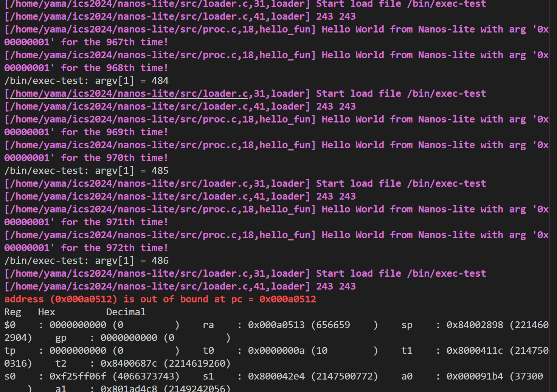This screenshot has height=392, width=557.
Task: Click the a1 register value 0x801ad4c8
Action: pyautogui.click(x=129, y=388)
